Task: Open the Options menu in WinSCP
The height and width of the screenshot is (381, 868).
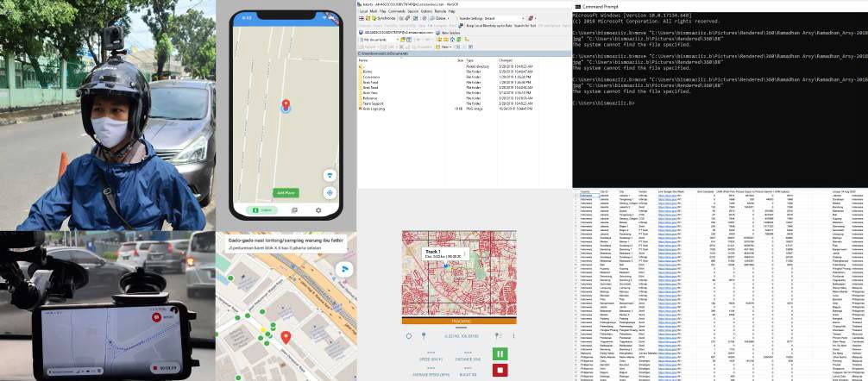Action: tap(427, 11)
